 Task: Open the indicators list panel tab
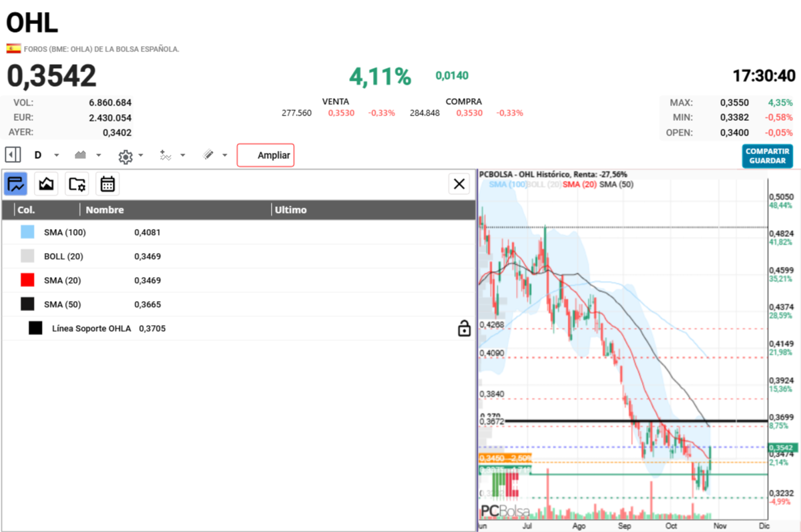[x=15, y=183]
